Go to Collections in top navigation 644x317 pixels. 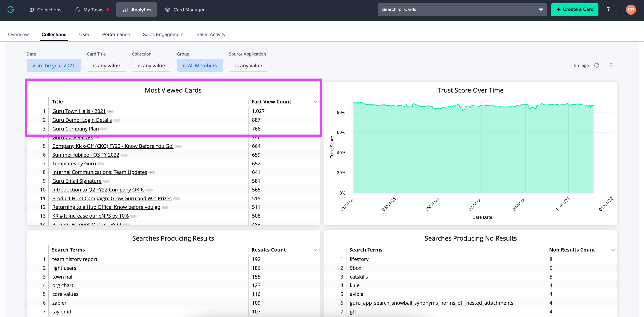pos(45,9)
